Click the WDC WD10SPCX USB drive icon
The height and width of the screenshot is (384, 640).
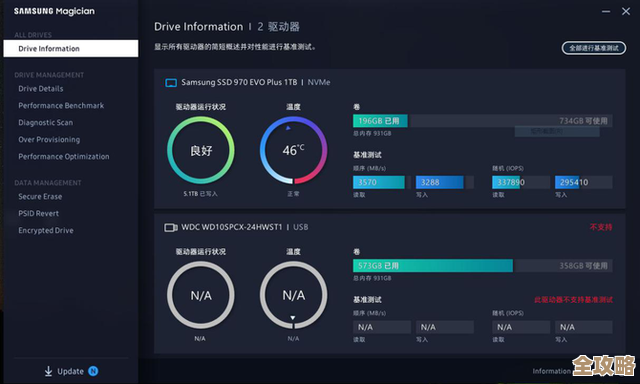click(x=171, y=227)
